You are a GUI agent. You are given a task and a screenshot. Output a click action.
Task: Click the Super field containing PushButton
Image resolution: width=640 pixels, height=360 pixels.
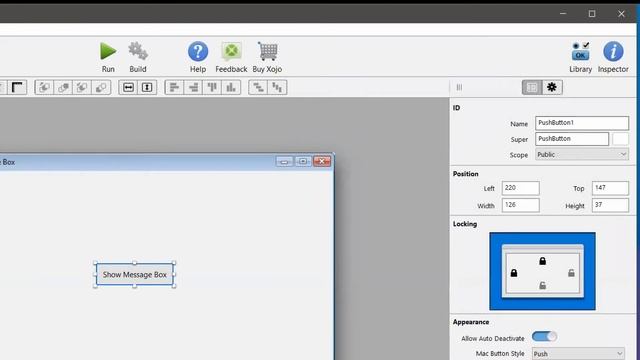coord(572,139)
